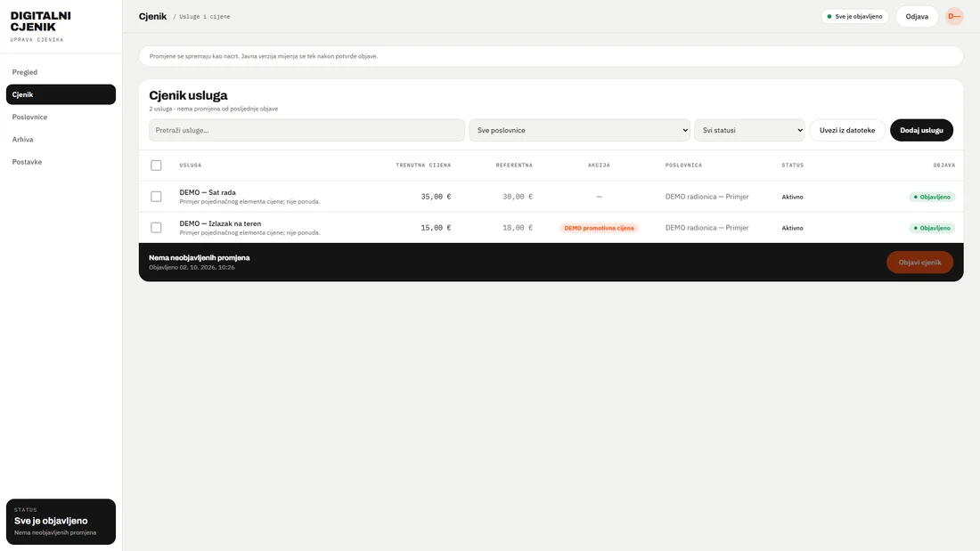Open the Svi statusi dropdown
Viewport: 980px width, 551px height.
tap(749, 130)
